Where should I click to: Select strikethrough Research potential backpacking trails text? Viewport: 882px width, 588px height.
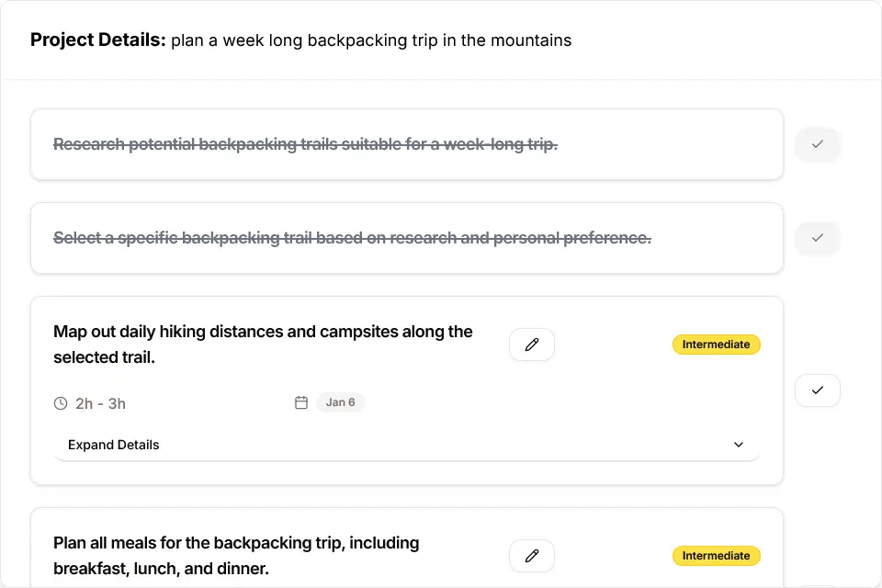coord(305,144)
